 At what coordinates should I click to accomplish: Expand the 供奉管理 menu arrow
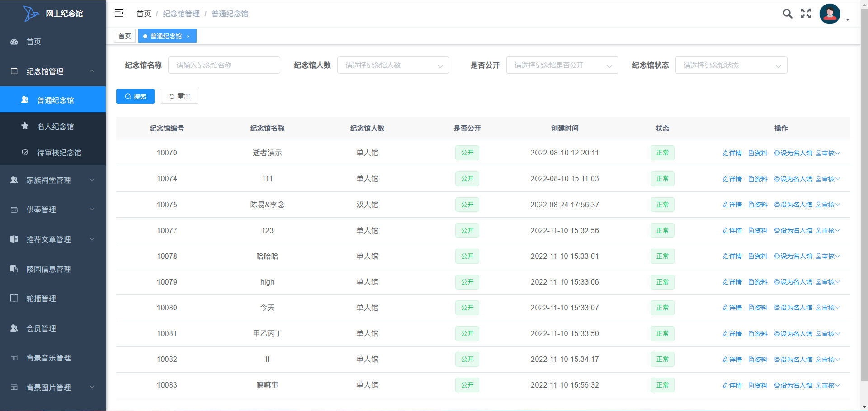pos(92,209)
